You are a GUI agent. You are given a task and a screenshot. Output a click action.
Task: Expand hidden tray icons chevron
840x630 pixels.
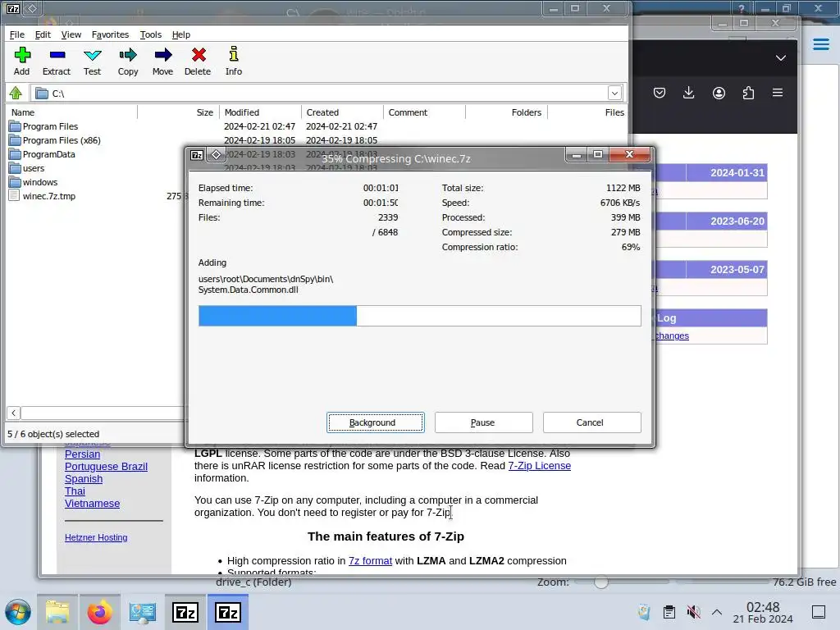point(717,612)
